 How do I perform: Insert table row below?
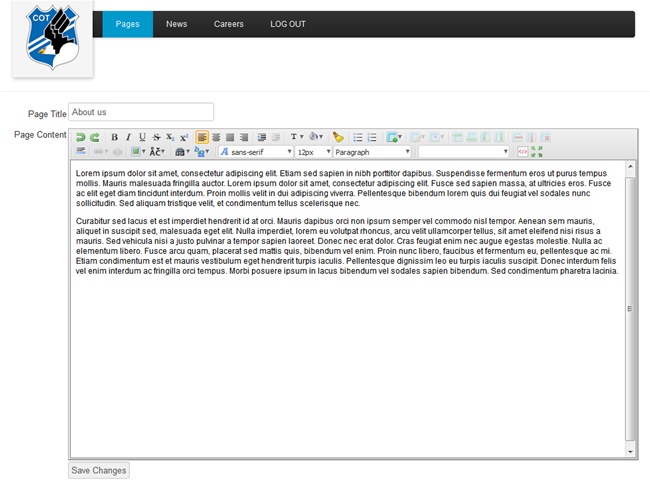pos(471,137)
